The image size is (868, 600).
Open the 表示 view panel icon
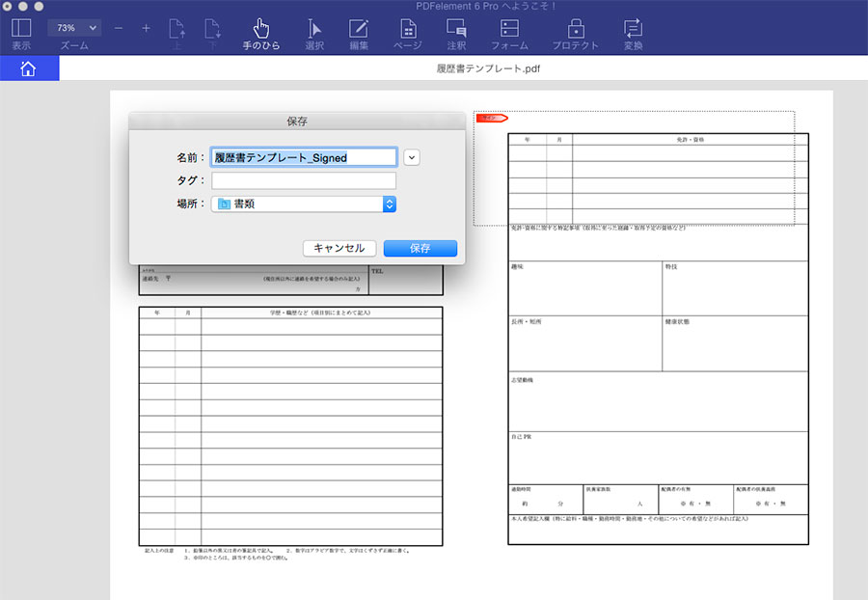21,28
